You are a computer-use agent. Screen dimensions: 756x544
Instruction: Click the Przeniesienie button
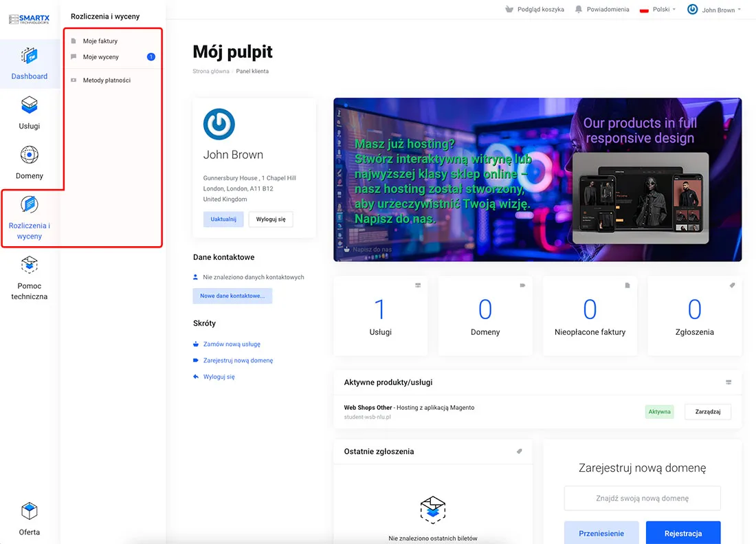pyautogui.click(x=601, y=533)
